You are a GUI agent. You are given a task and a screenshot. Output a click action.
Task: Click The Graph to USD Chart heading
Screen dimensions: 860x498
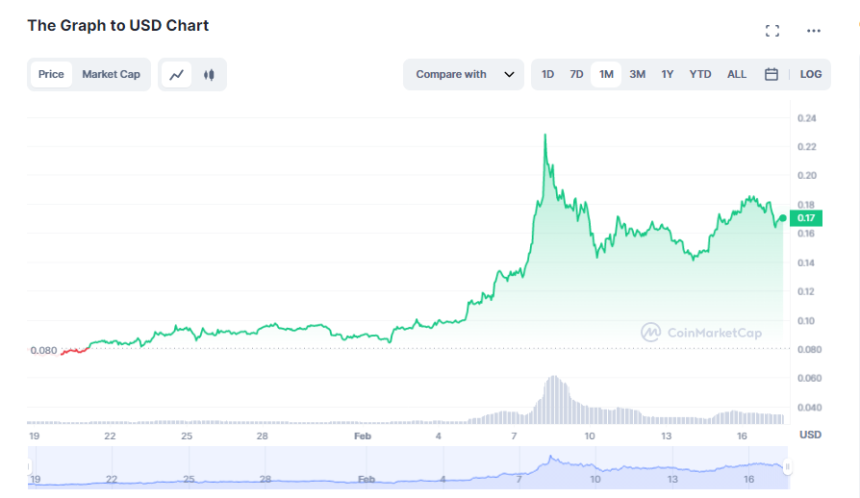click(x=118, y=26)
